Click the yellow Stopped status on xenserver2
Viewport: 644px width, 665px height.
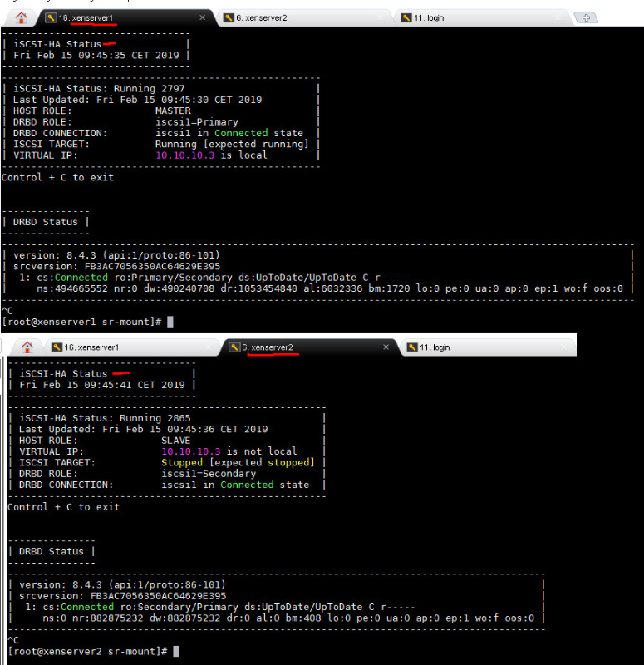click(184, 462)
